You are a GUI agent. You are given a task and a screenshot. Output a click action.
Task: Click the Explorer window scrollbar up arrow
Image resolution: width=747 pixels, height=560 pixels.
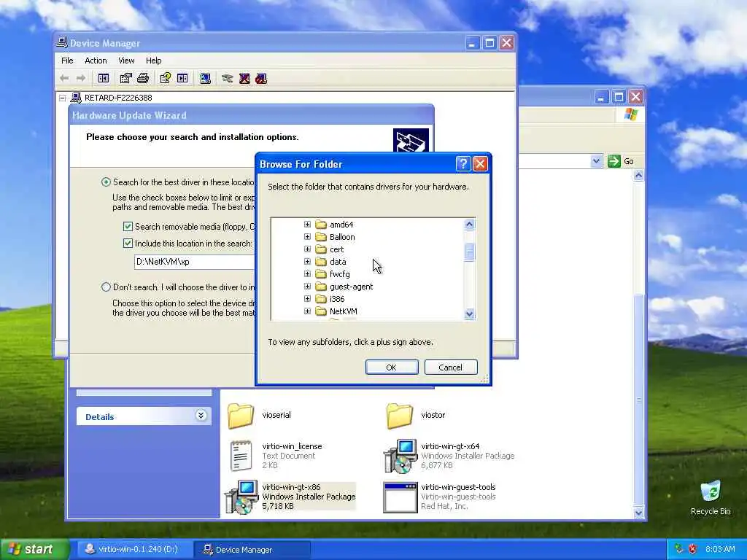[x=638, y=176]
